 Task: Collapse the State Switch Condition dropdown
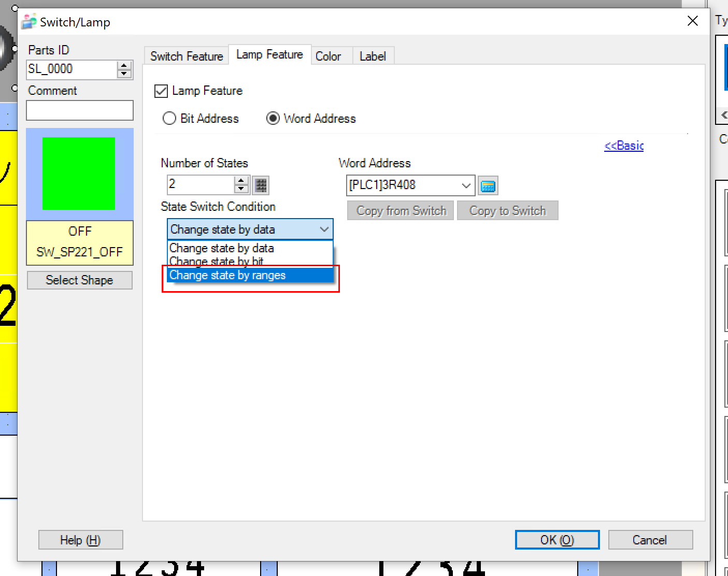pos(324,229)
